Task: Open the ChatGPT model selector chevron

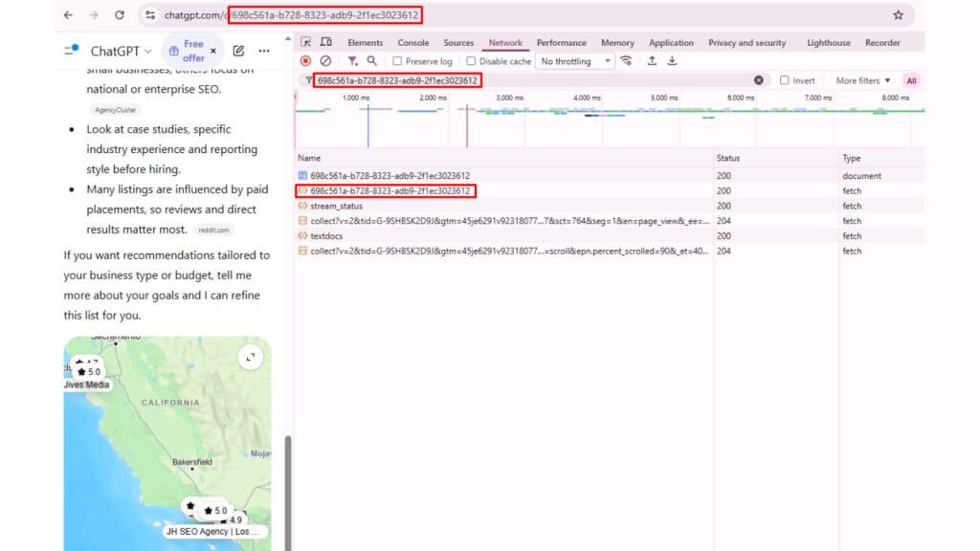Action: 148,52
